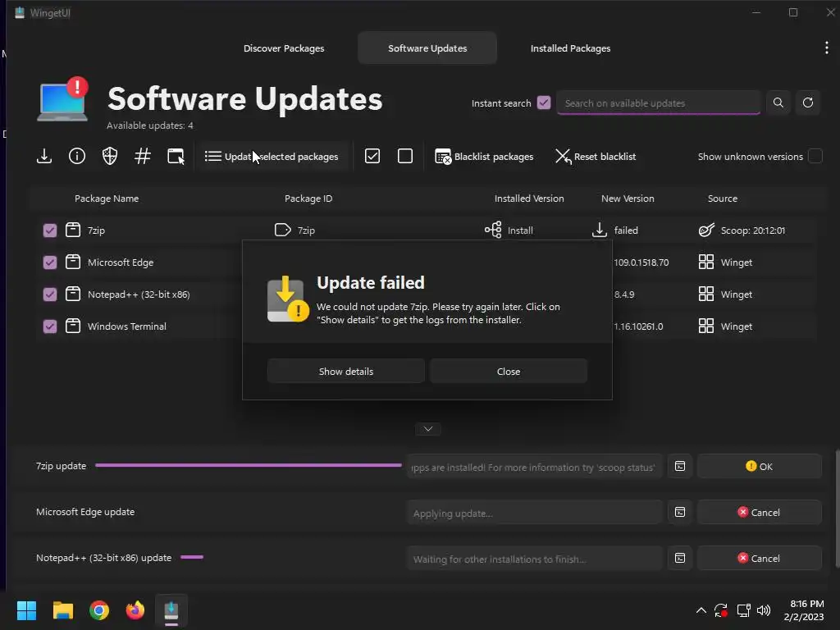The image size is (840, 630).
Task: Click version 109.0.1518.70 in Microsoft Edge row
Action: (641, 262)
